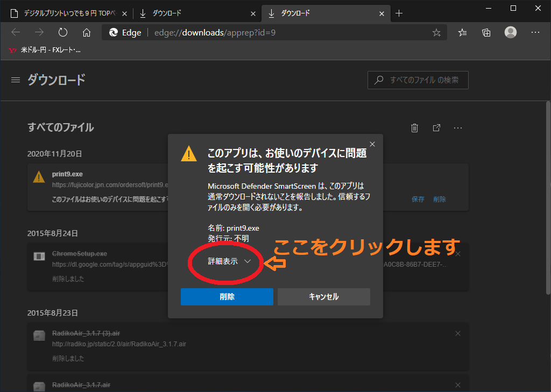Open downloads folder external link icon

(436, 128)
